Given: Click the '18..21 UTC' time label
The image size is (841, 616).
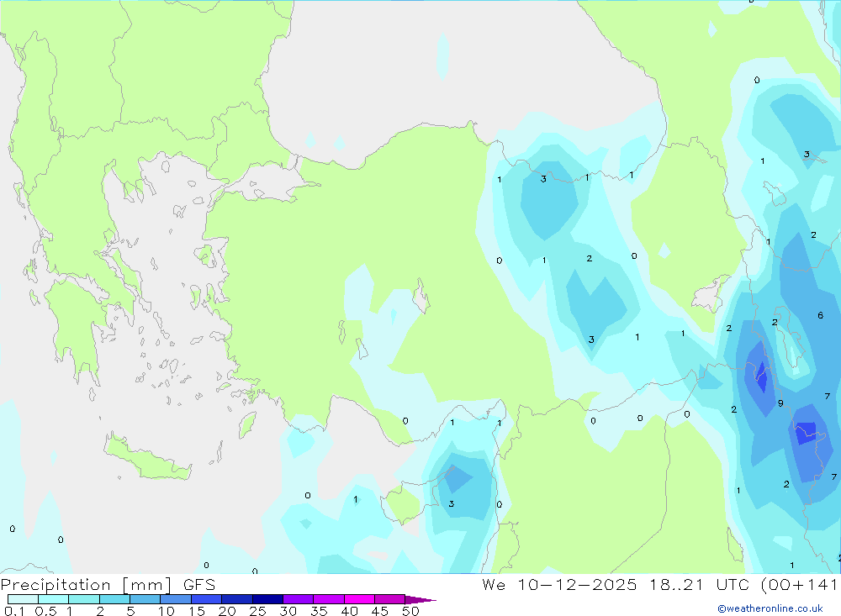Looking at the screenshot, I should (x=698, y=584).
